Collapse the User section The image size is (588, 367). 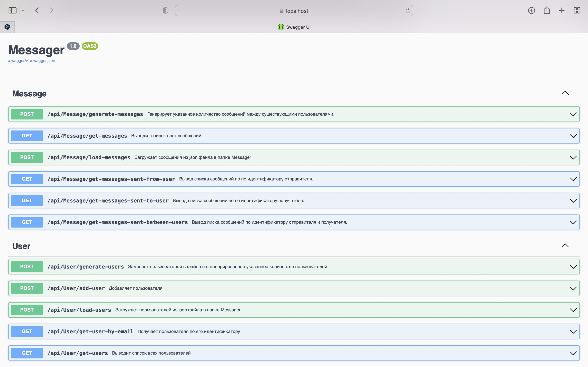click(565, 245)
